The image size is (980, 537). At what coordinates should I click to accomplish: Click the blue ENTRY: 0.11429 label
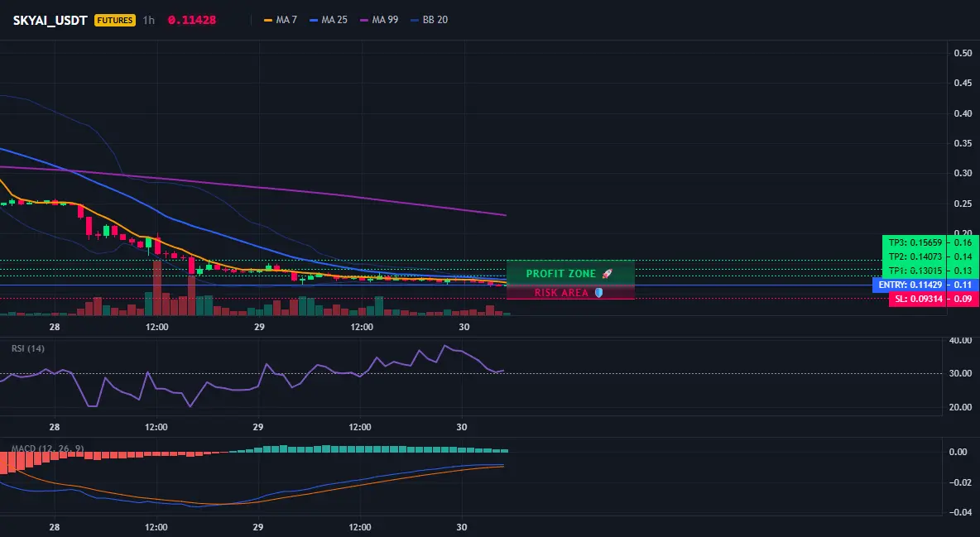tap(910, 285)
